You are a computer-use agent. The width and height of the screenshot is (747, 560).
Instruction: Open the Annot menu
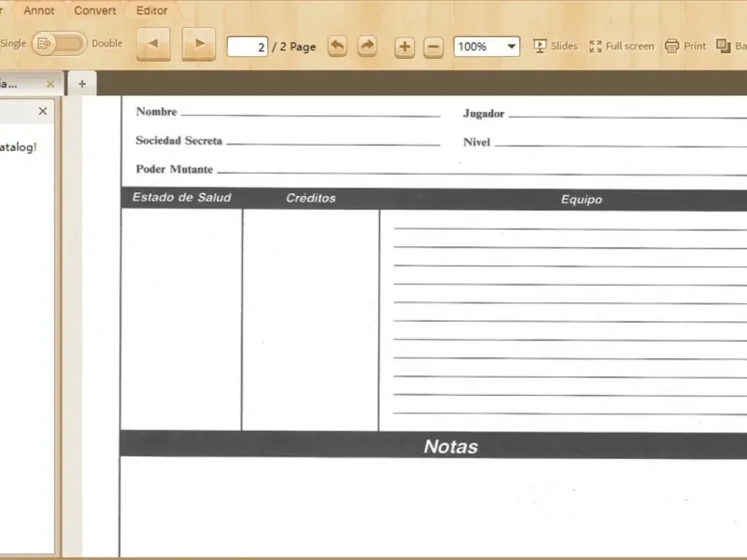39,10
